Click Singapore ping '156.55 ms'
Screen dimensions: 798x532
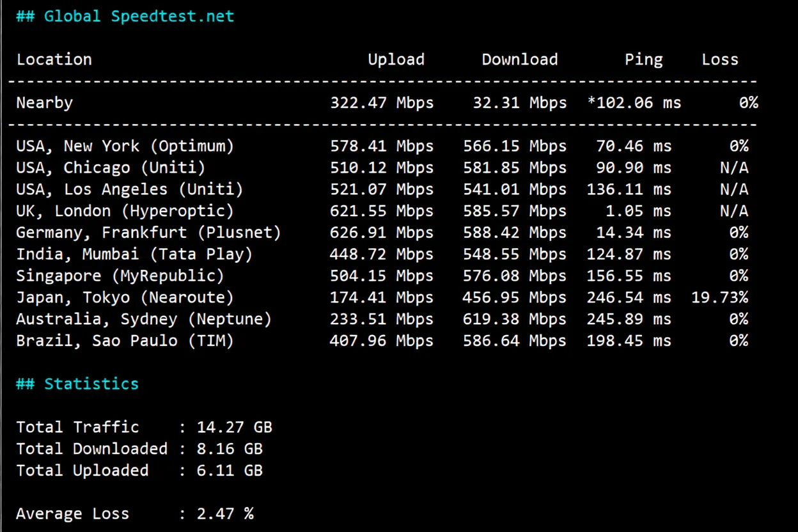629,276
